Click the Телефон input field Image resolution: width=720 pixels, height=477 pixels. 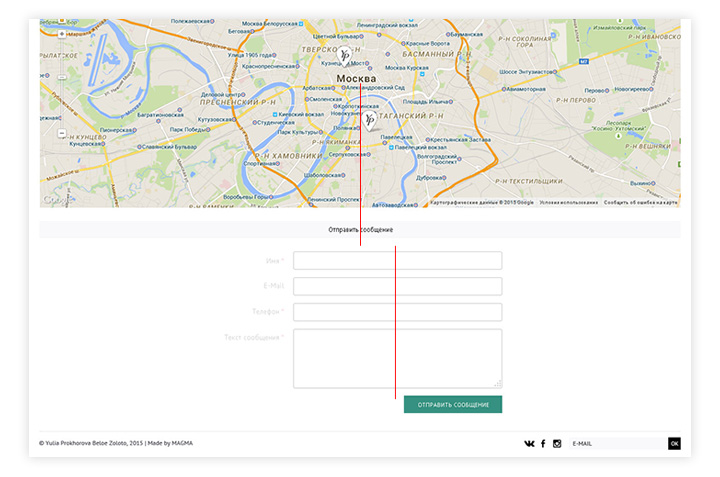(x=398, y=312)
